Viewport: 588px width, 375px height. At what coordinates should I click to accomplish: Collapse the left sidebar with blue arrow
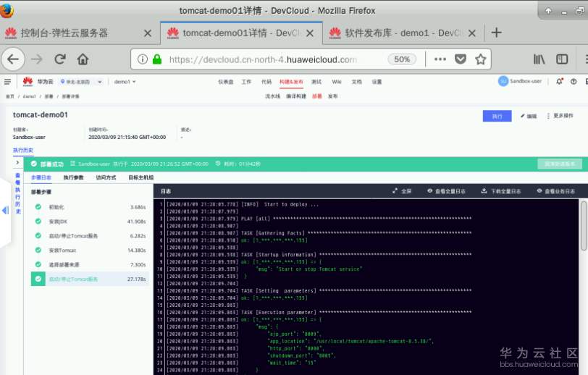coord(5,211)
